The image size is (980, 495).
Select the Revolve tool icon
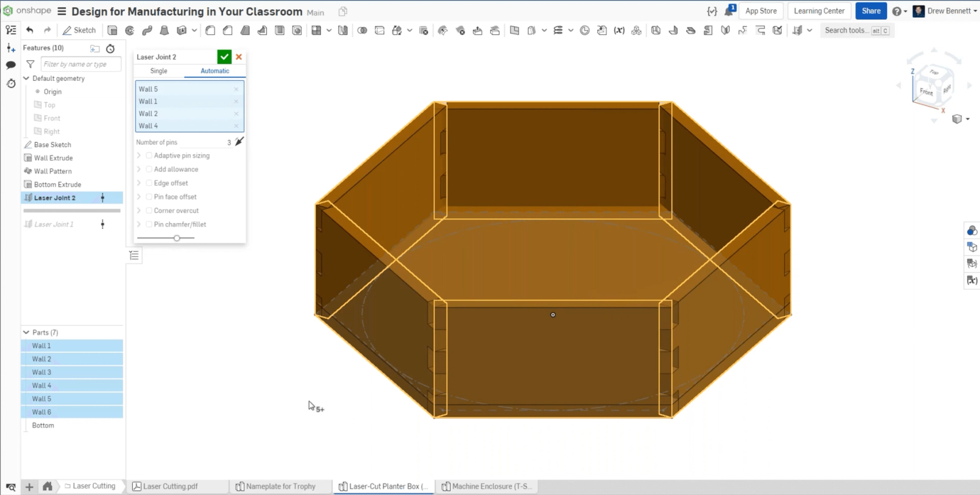[129, 30]
